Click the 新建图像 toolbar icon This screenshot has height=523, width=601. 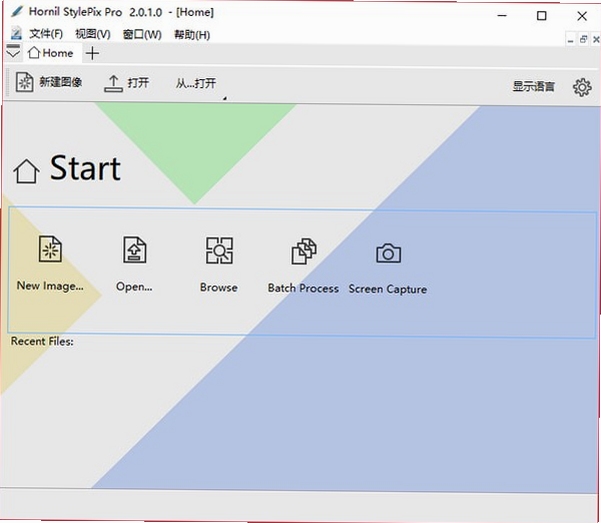coord(24,82)
